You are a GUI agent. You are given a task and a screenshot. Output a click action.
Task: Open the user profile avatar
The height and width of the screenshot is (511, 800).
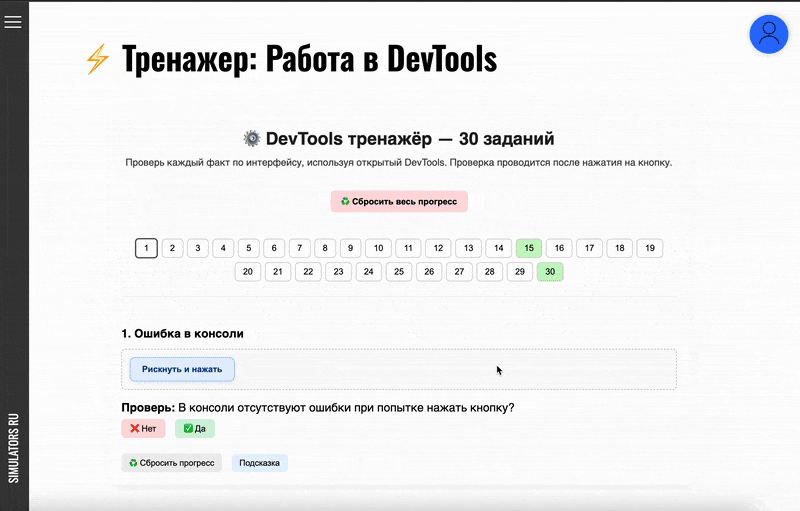point(768,34)
